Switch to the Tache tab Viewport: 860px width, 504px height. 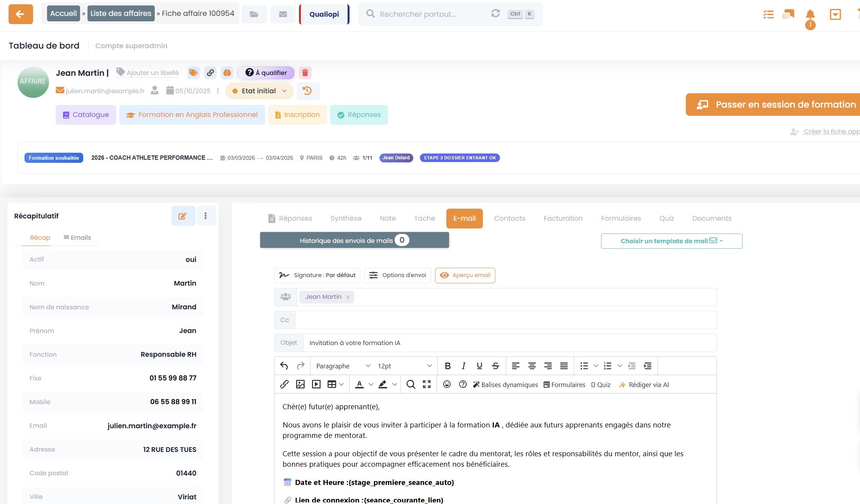425,219
